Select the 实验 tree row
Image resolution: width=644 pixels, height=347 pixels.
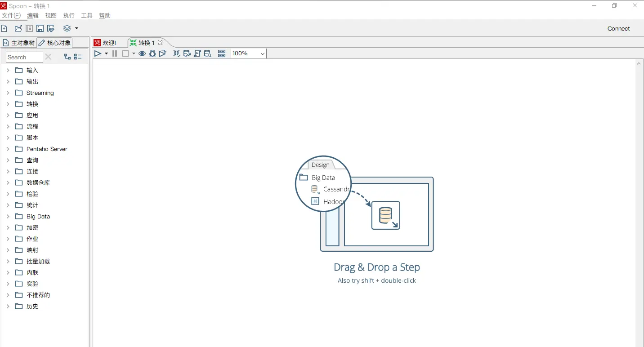click(x=45, y=284)
